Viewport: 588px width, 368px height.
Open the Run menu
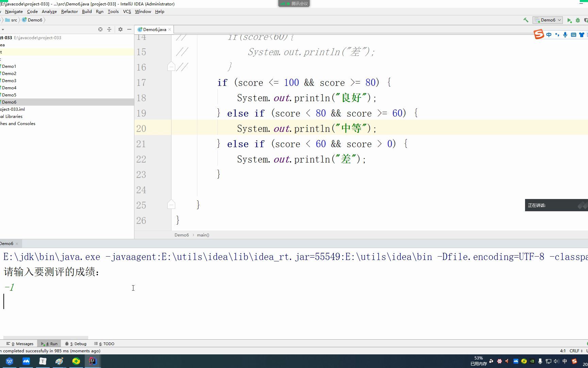click(x=100, y=12)
